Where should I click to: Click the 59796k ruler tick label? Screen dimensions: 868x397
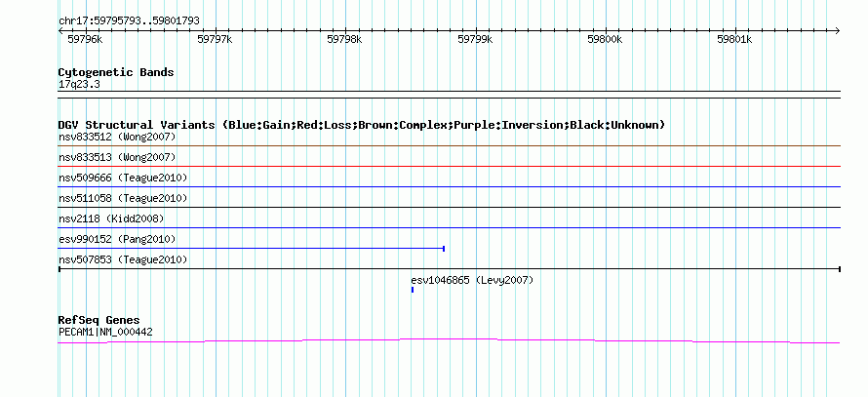[85, 39]
